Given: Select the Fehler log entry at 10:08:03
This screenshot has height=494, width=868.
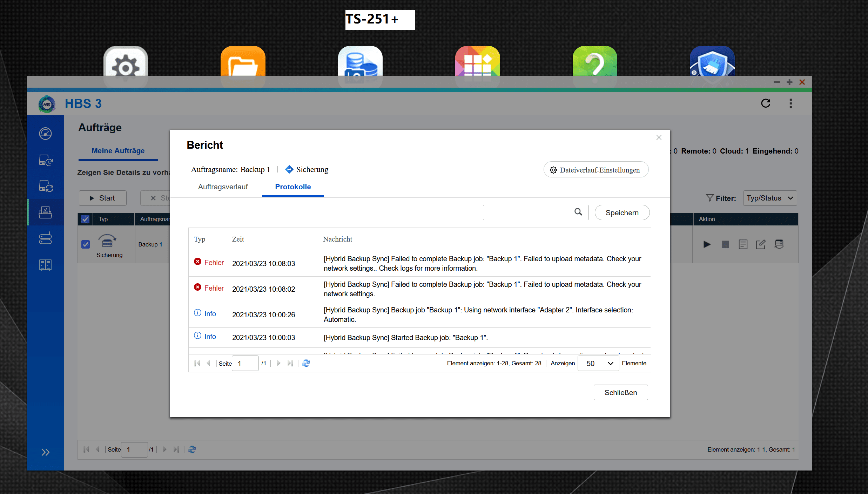Looking at the screenshot, I should pyautogui.click(x=419, y=263).
